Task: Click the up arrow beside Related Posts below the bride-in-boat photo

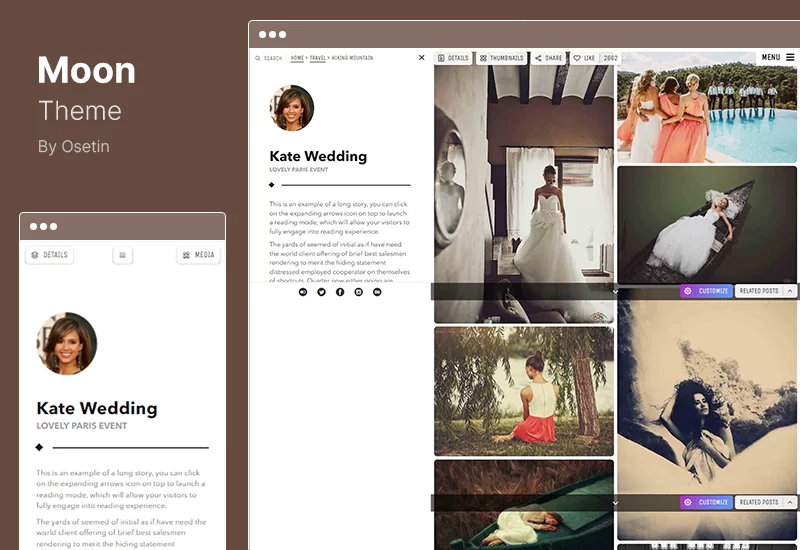Action: point(790,291)
